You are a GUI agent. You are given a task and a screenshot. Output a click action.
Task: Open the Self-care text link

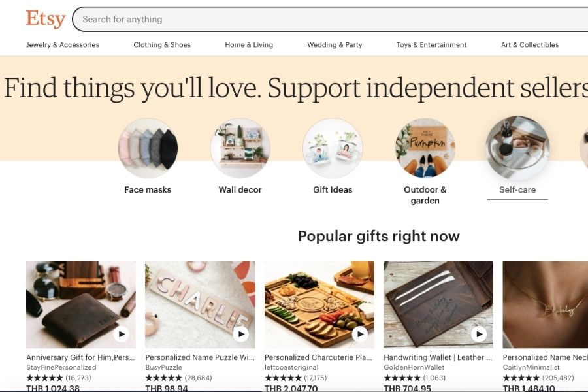point(517,190)
